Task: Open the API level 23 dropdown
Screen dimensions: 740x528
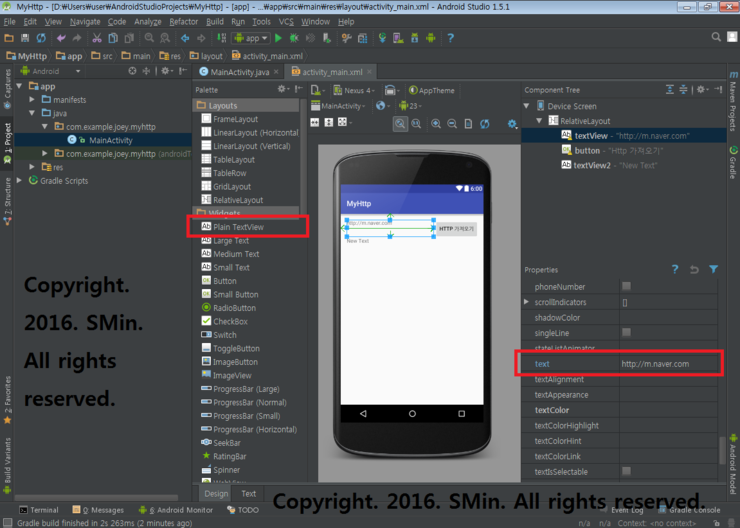Action: [x=410, y=106]
